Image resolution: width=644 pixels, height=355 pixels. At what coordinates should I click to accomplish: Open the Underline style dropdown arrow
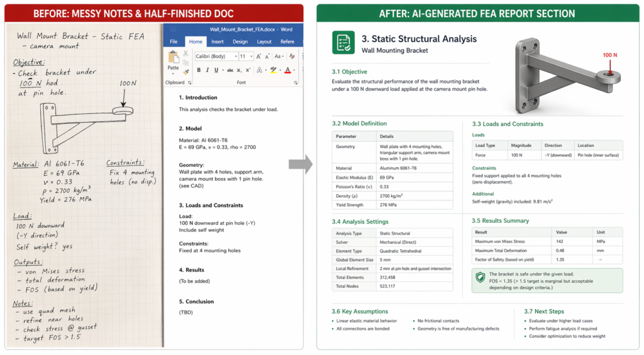(223, 70)
